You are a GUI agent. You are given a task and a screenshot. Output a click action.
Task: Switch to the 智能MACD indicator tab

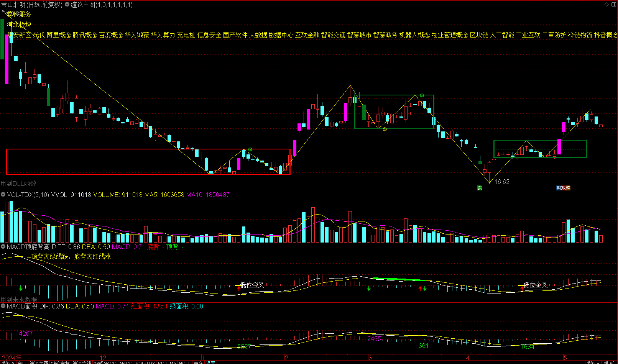(105, 362)
